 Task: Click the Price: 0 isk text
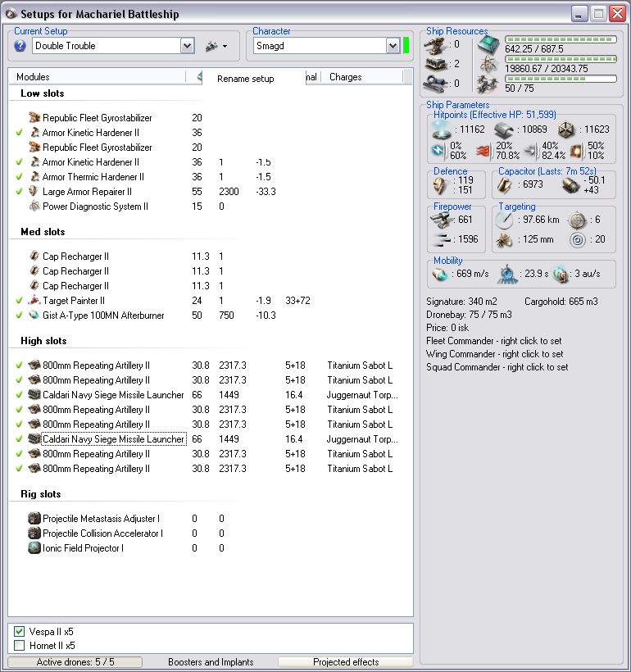click(x=447, y=328)
